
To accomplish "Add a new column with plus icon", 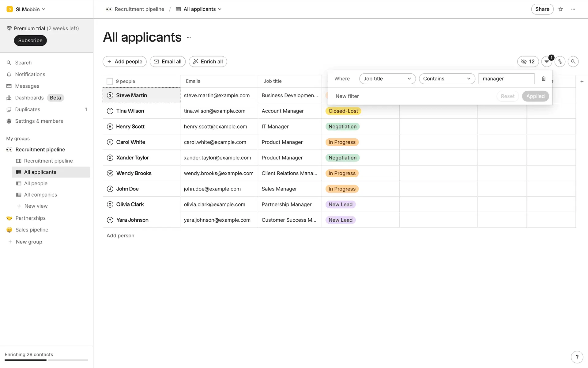I will point(582,81).
